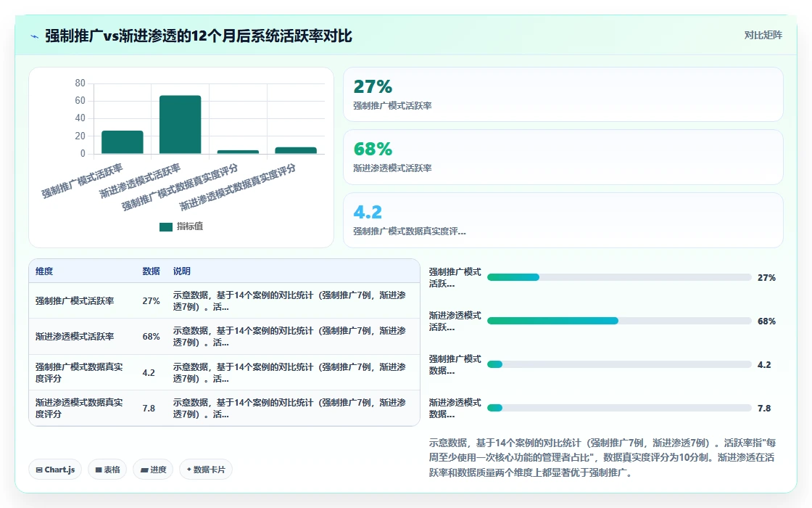Click the 27% value in the table
The width and height of the screenshot is (812, 508).
coord(152,300)
